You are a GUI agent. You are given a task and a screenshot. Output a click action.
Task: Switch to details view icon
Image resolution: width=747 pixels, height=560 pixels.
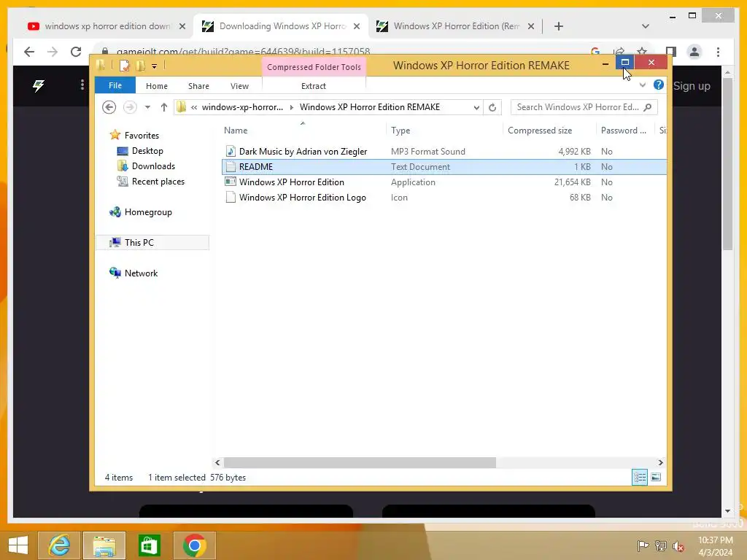coord(639,477)
